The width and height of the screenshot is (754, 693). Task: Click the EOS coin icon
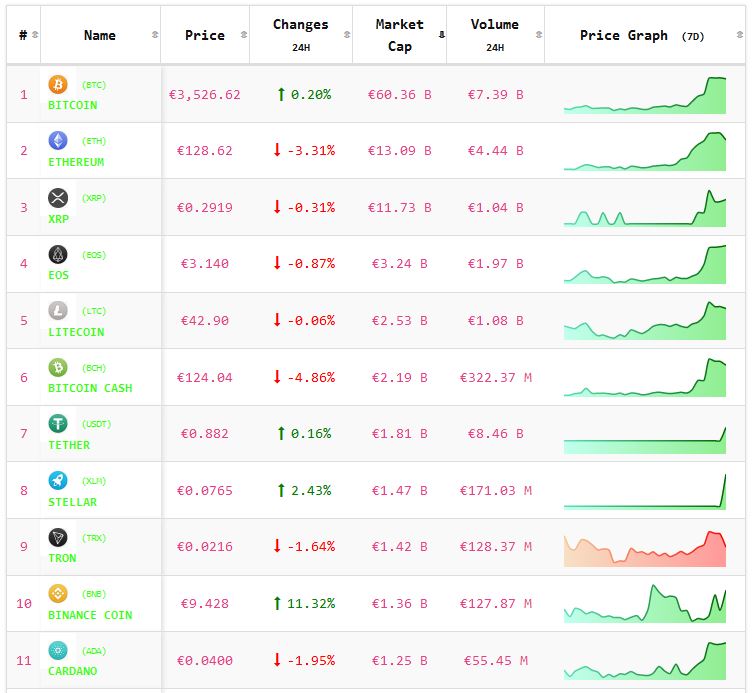(x=58, y=254)
